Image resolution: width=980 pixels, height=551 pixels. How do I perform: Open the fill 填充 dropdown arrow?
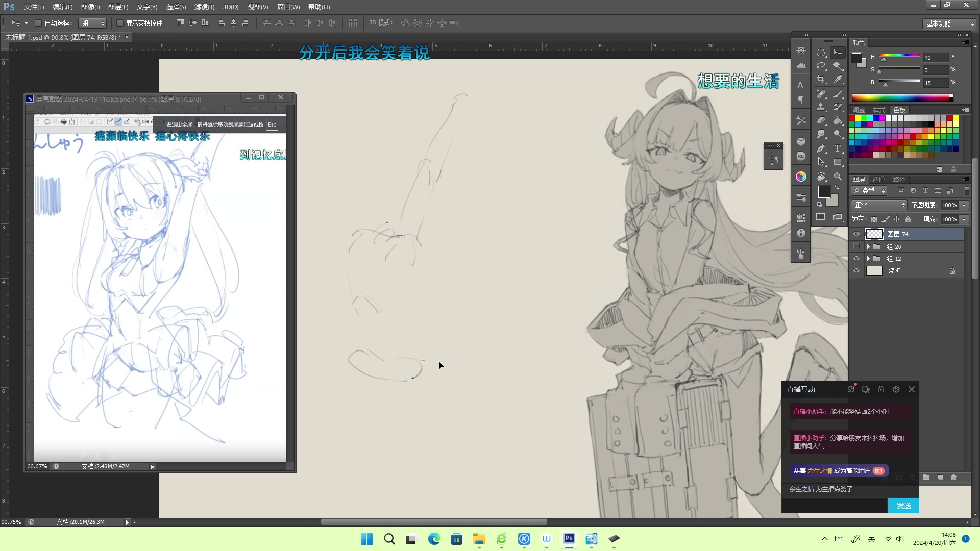pyautogui.click(x=964, y=219)
